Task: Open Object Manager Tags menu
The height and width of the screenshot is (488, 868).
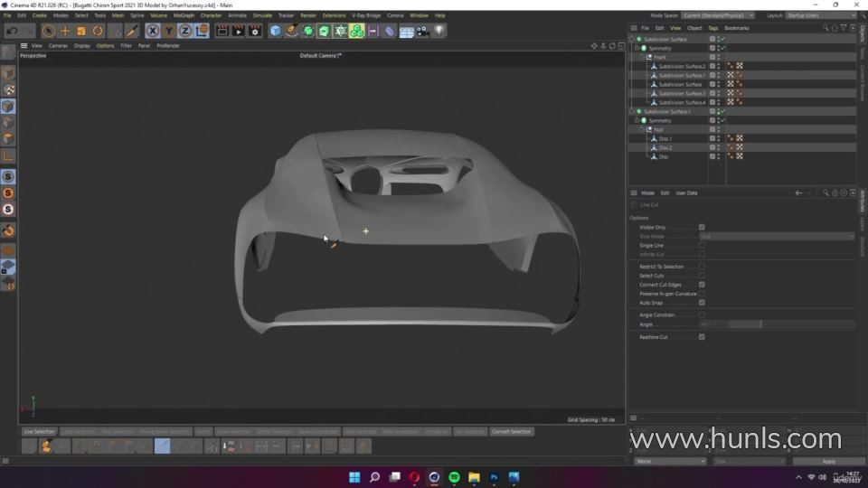Action: (713, 28)
